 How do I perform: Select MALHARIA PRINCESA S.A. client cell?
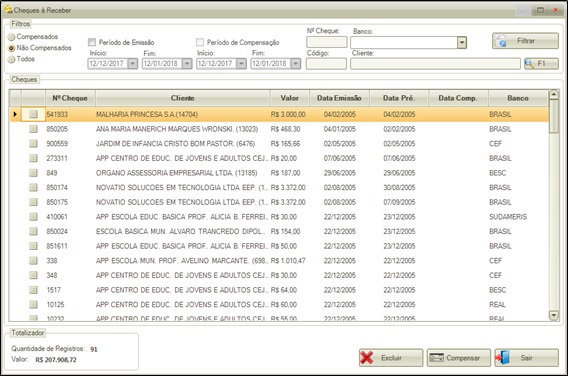tap(183, 114)
